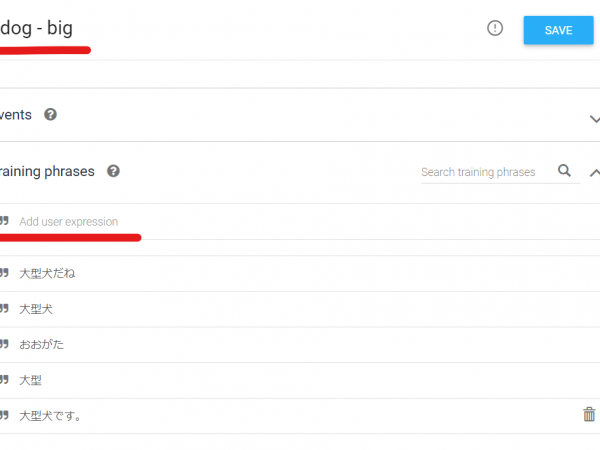This screenshot has width=600, height=450.
Task: Expand the Events section chevron
Action: click(594, 119)
